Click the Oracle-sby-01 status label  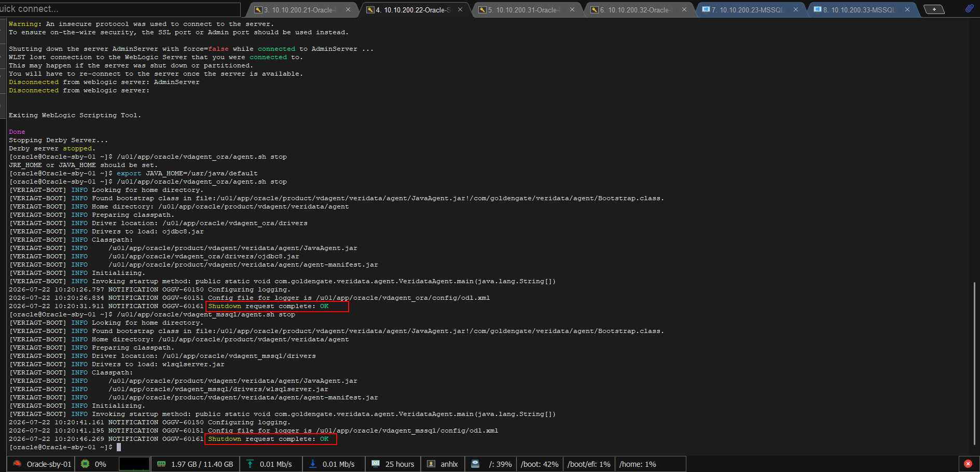(49, 464)
